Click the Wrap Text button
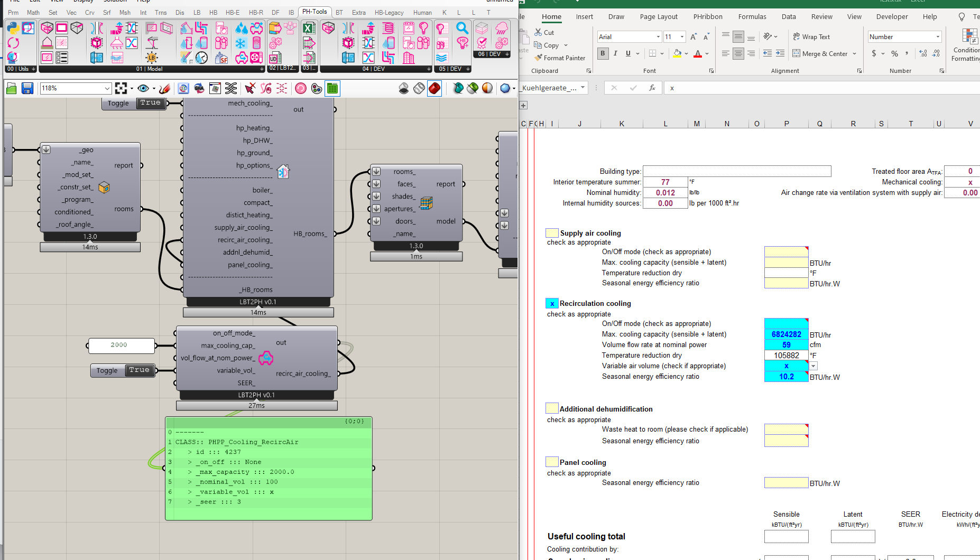The image size is (980, 560). coord(811,37)
